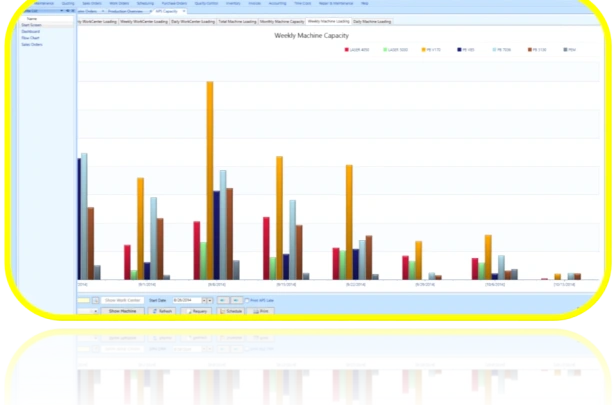Click the previous week arrow button
The width and height of the screenshot is (616, 405).
223,301
